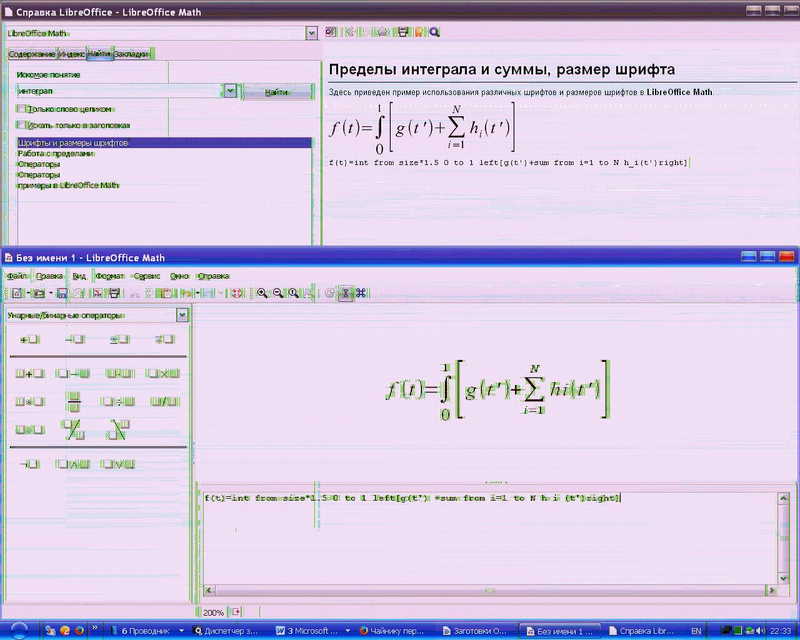The image size is (800, 640).
Task: Switch to the 'Содержание' help tab
Action: pos(32,54)
